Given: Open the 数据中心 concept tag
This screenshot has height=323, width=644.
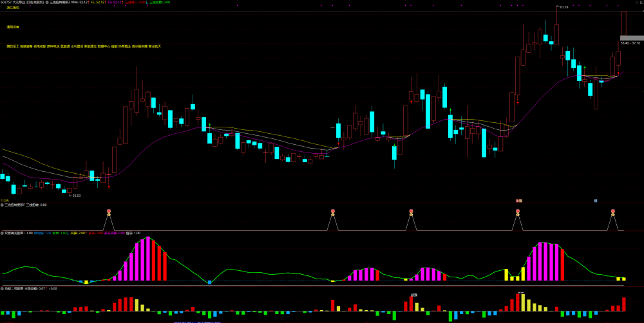Looking at the screenshot, I should pyautogui.click(x=104, y=46).
